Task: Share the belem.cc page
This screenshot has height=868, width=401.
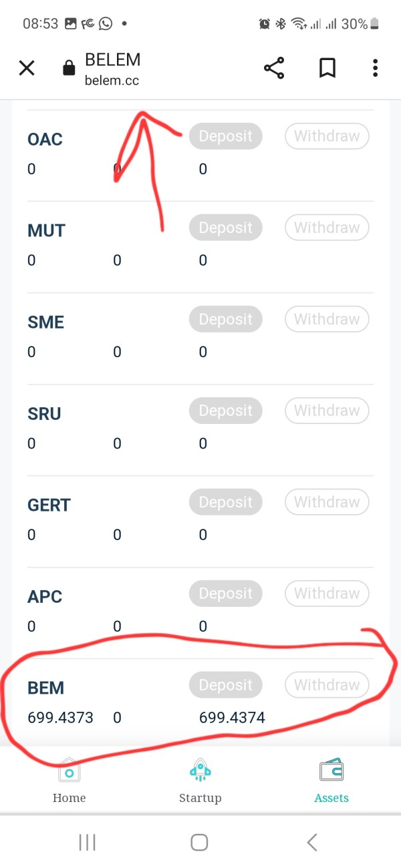Action: click(274, 68)
